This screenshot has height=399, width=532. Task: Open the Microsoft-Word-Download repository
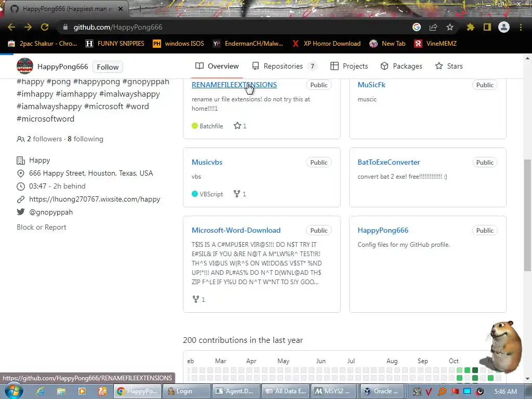pyautogui.click(x=236, y=230)
